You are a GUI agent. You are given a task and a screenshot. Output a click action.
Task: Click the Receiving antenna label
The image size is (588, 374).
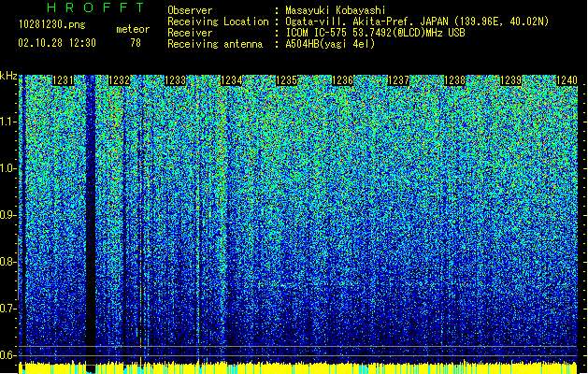click(x=215, y=44)
